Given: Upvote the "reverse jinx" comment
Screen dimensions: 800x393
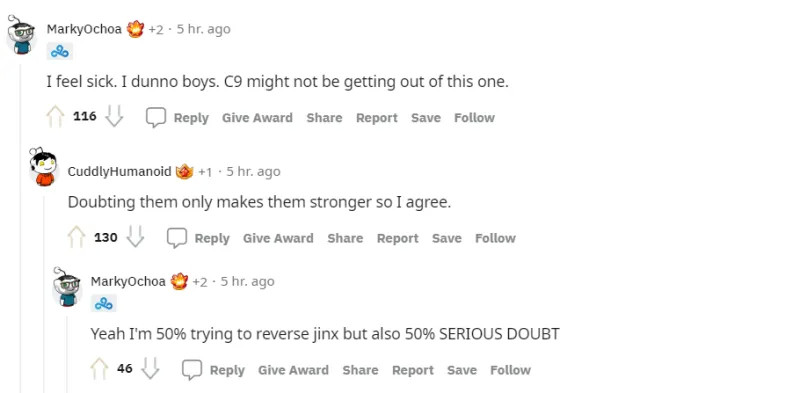Looking at the screenshot, I should click(x=99, y=369).
